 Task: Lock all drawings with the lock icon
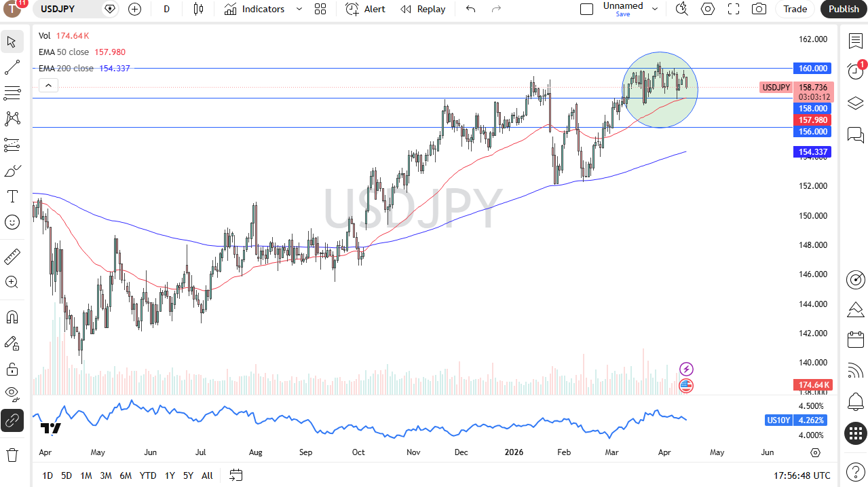(12, 369)
